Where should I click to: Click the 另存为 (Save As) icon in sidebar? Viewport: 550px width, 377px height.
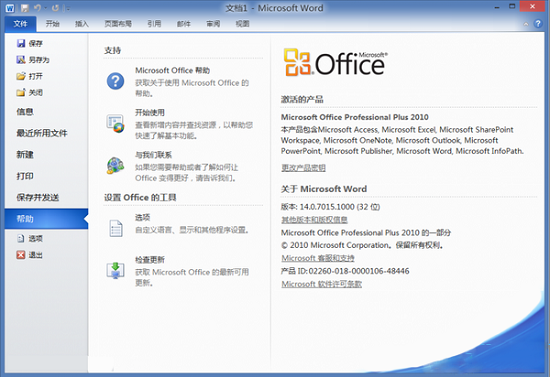tap(21, 60)
